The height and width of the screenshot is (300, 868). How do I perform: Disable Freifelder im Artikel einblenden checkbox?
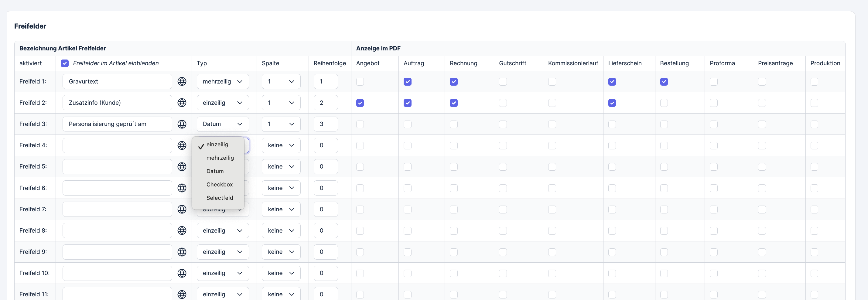click(x=65, y=63)
